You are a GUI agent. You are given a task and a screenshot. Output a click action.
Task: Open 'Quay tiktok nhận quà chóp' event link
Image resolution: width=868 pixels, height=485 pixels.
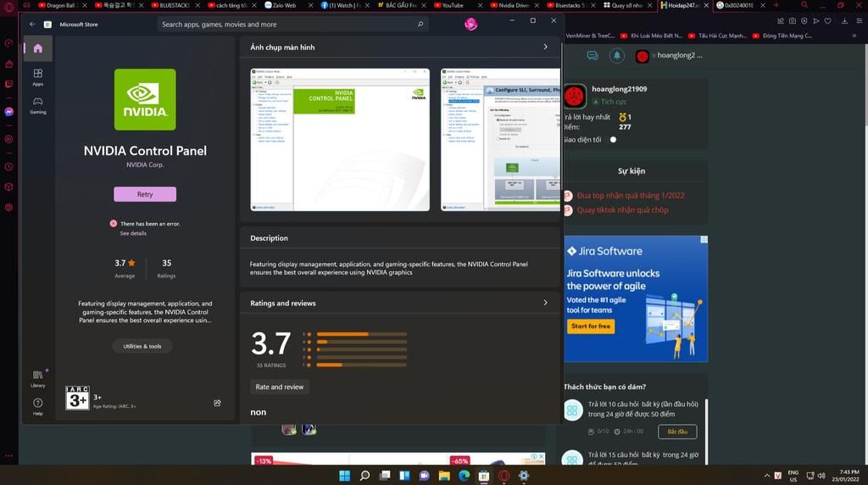(x=622, y=209)
